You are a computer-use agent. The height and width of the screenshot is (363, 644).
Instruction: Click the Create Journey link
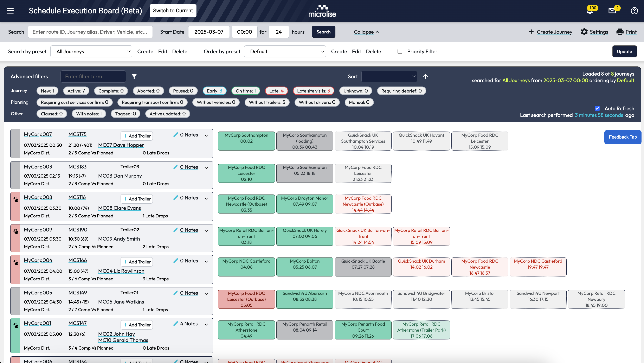(x=554, y=32)
